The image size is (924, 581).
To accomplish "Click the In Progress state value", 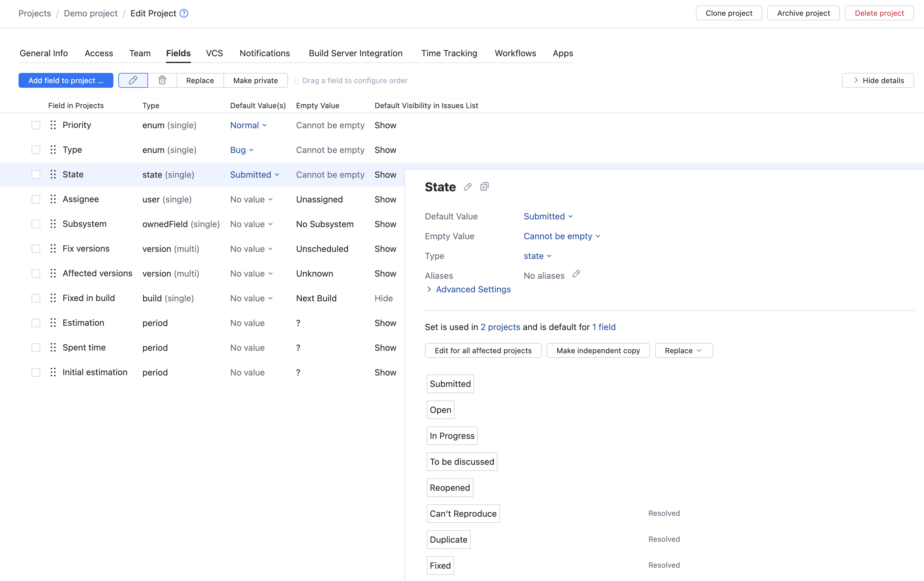I will click(x=451, y=436).
